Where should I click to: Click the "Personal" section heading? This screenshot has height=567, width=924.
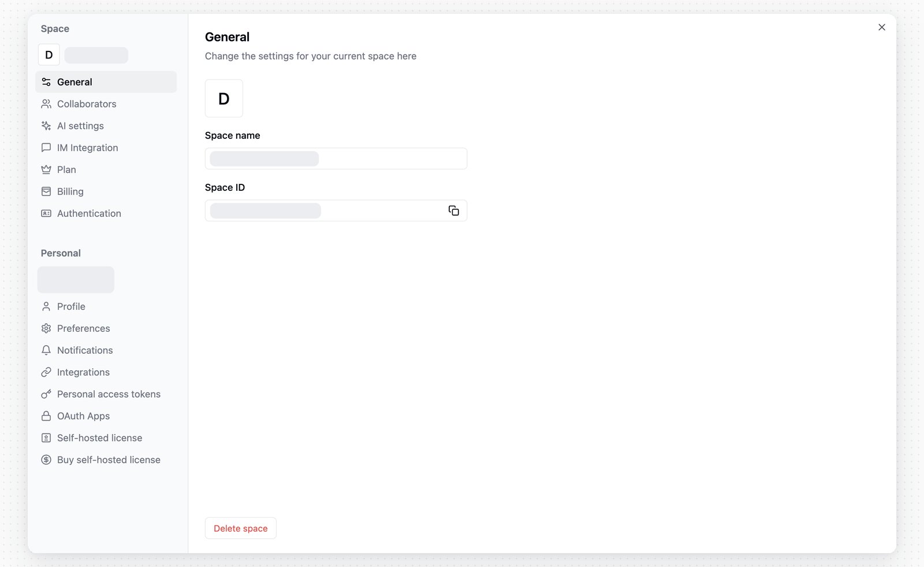(x=61, y=253)
